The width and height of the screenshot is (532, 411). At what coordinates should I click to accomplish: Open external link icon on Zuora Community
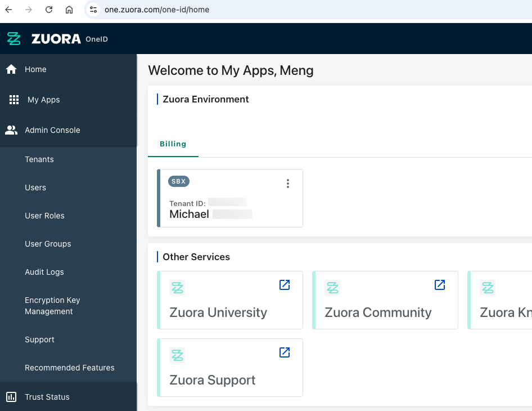point(440,285)
